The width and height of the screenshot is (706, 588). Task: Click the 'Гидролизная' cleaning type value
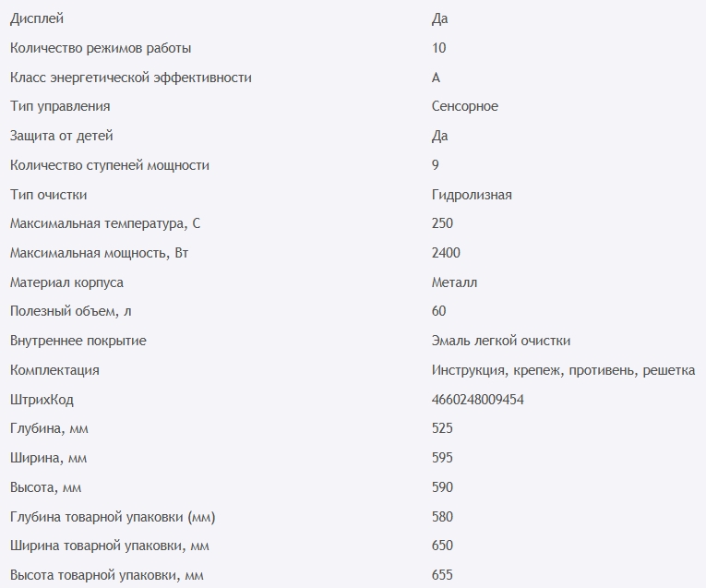coord(471,195)
